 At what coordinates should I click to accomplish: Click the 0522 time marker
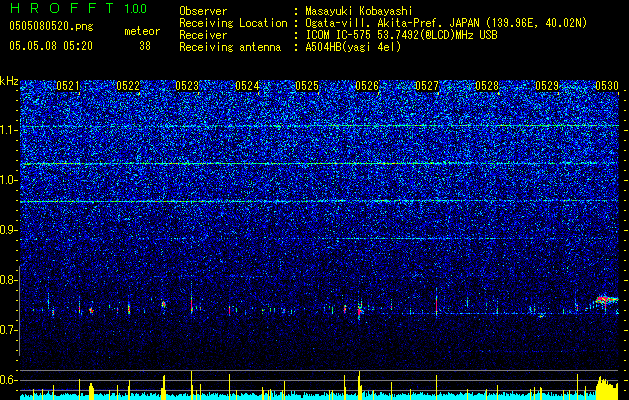(x=128, y=86)
